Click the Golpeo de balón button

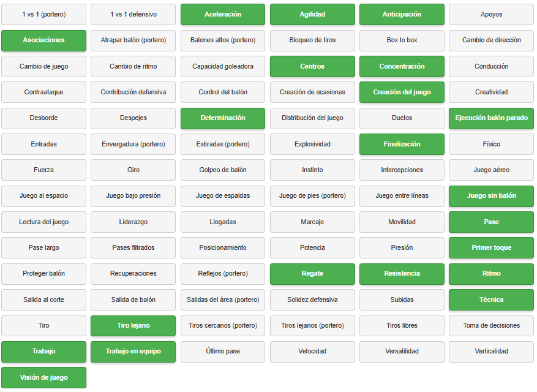[223, 170]
